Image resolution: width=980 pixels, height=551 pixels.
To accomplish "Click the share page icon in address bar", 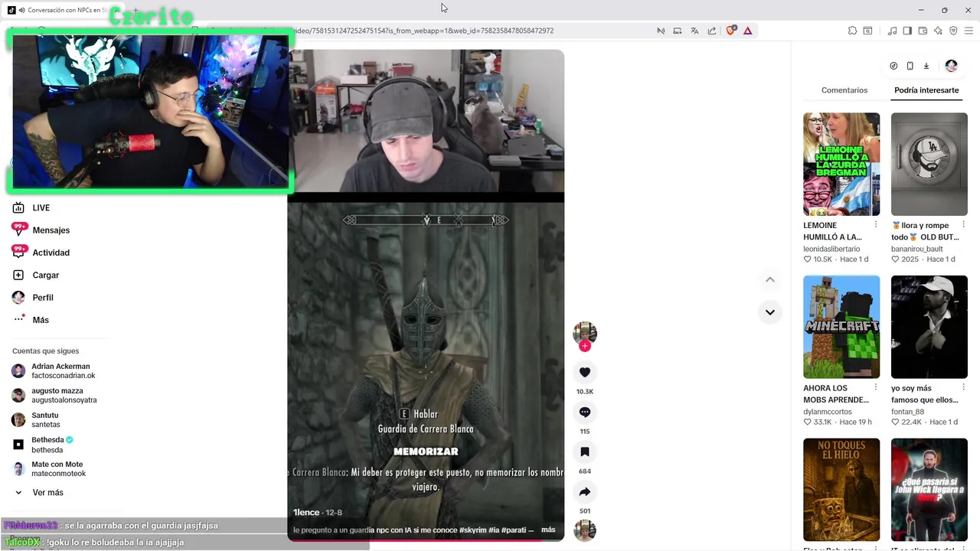I will tap(712, 31).
